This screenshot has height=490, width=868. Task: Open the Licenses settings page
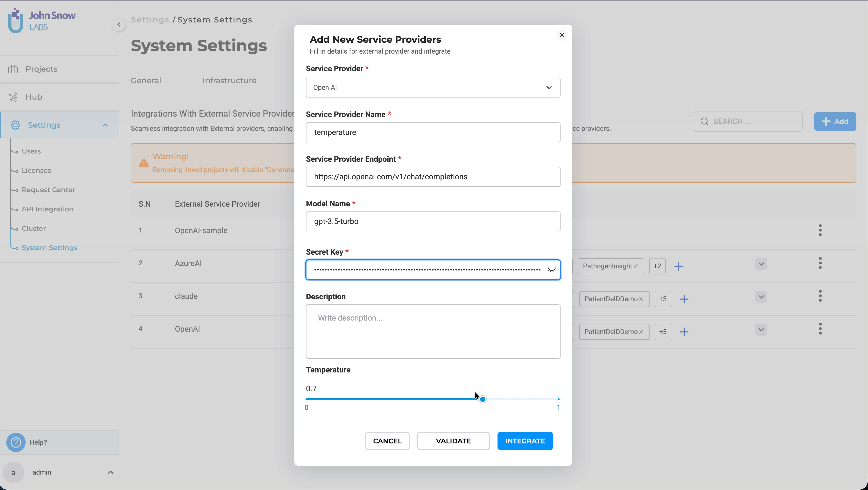click(x=36, y=170)
